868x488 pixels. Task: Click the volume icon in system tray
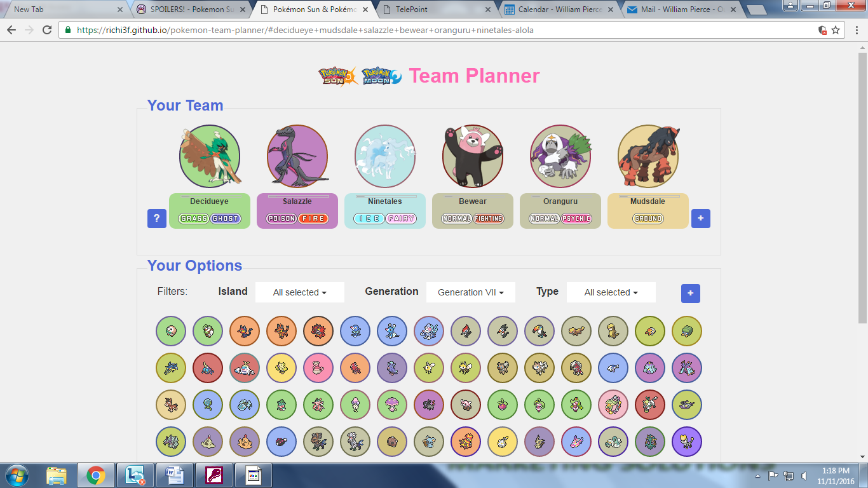tap(804, 475)
